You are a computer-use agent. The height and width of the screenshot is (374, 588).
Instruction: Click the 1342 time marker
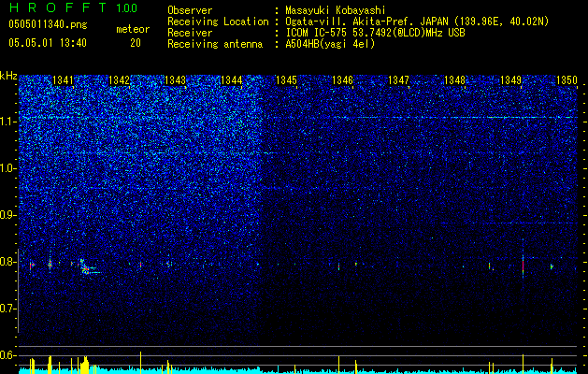(x=119, y=80)
